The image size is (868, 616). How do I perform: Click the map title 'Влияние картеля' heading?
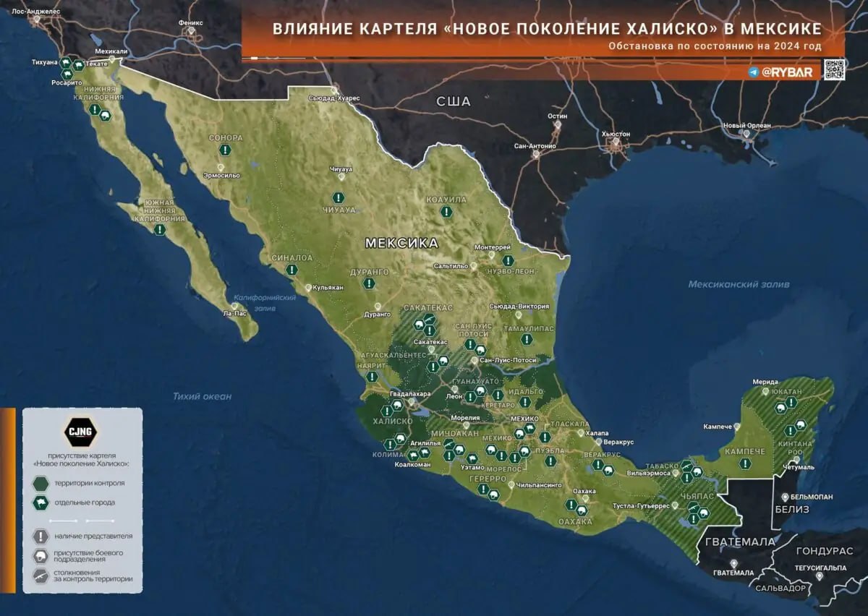(546, 29)
